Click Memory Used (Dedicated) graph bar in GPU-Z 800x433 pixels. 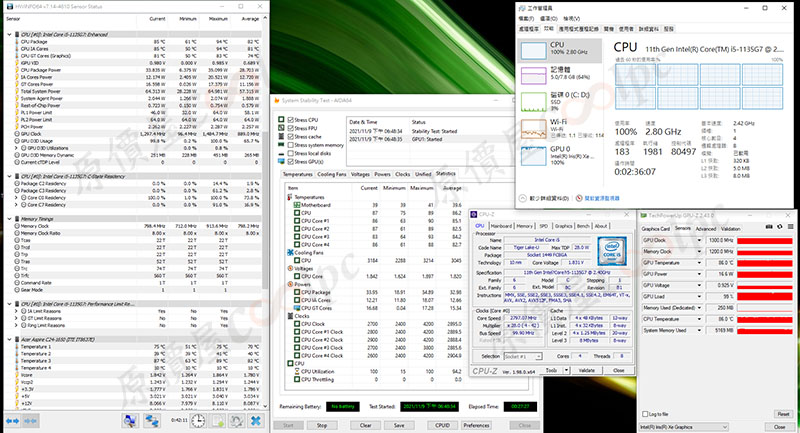(x=764, y=308)
